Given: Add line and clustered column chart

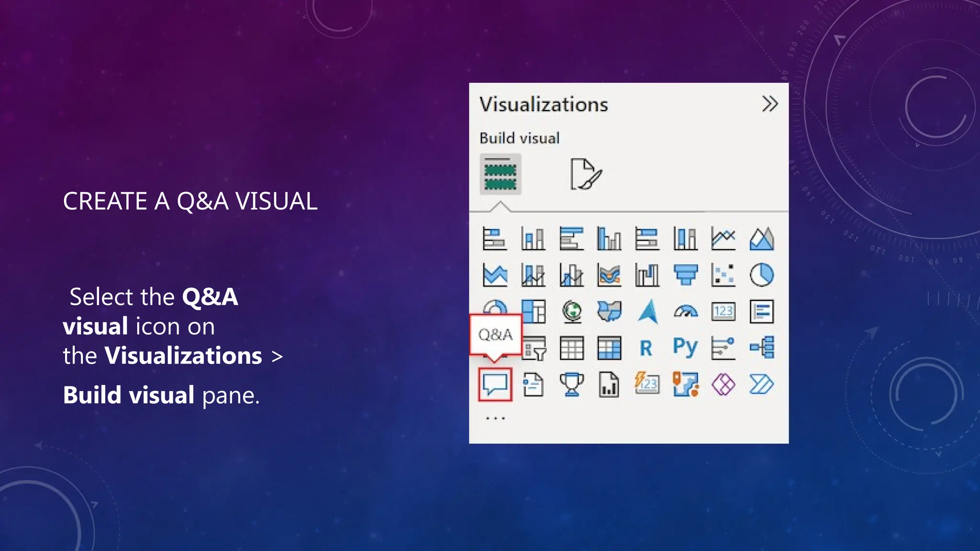Looking at the screenshot, I should [571, 275].
